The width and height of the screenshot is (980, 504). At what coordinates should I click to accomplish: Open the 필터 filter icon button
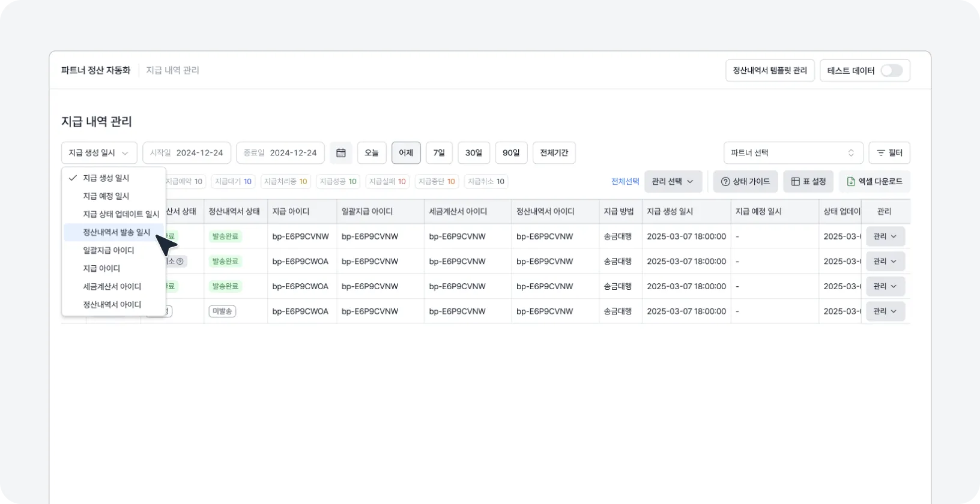[x=889, y=153]
